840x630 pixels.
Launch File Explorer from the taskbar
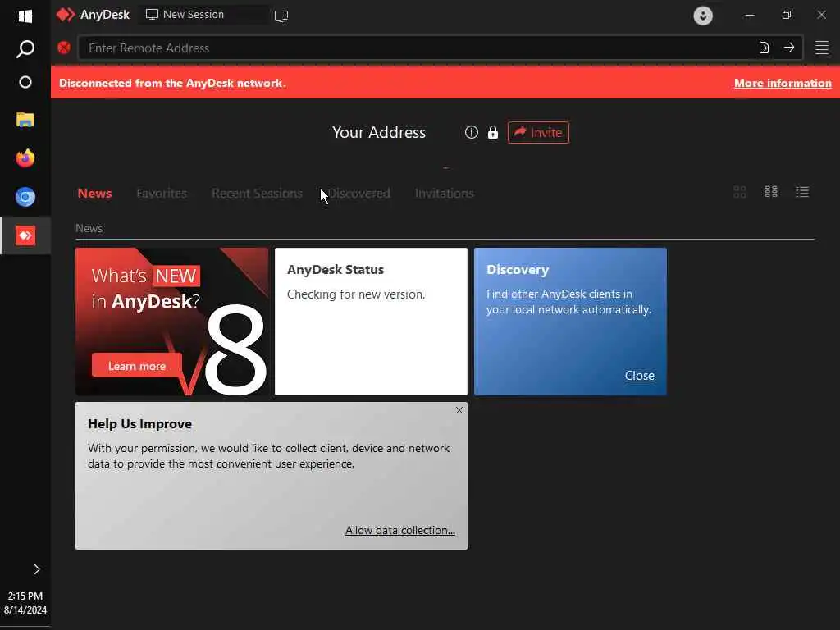pyautogui.click(x=25, y=120)
